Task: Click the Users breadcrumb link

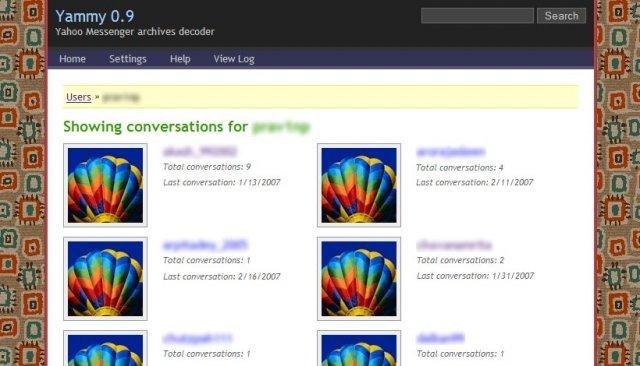Action: [78, 97]
